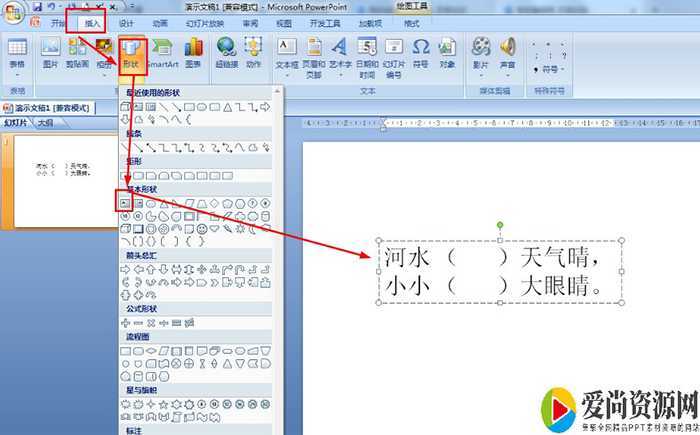Open the 大纲 outline pane tab
The width and height of the screenshot is (700, 435).
(x=44, y=122)
